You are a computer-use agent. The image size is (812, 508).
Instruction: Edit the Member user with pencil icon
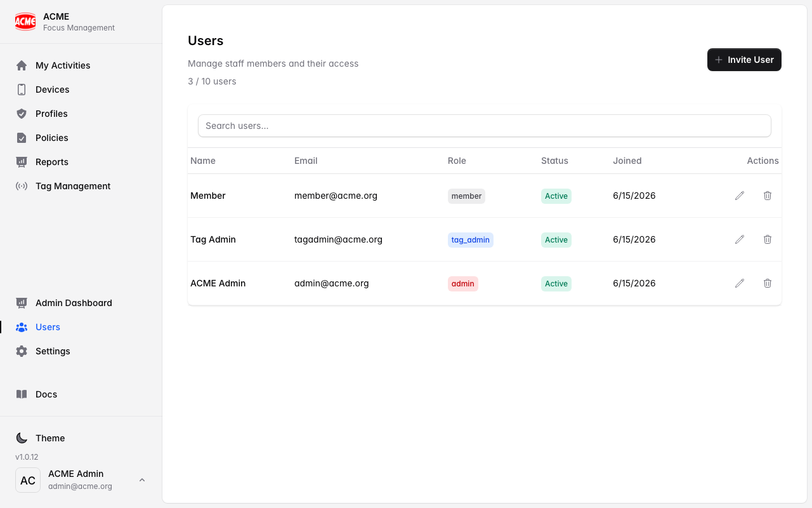click(740, 196)
